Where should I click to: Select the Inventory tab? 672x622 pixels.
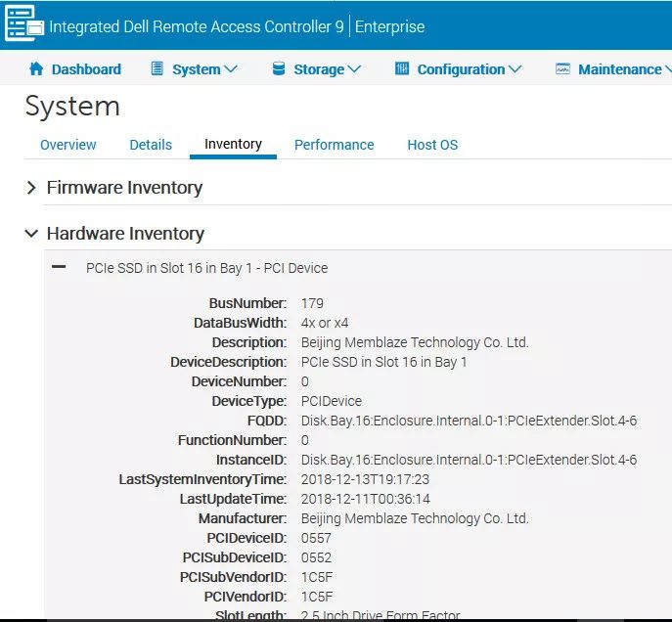233,145
